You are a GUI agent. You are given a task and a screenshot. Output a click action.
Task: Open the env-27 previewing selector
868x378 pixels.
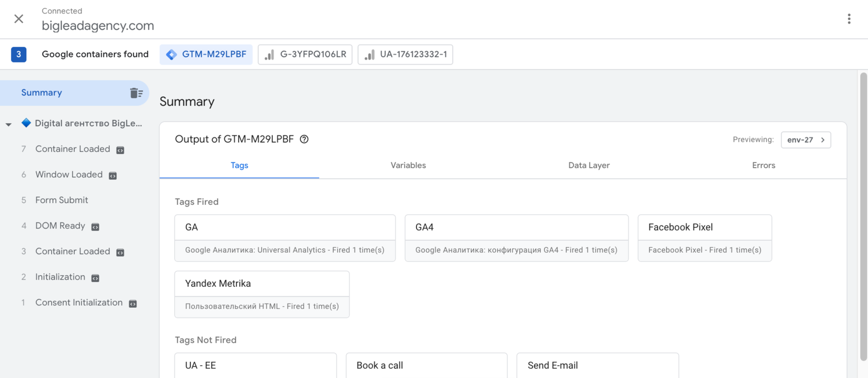click(x=805, y=140)
